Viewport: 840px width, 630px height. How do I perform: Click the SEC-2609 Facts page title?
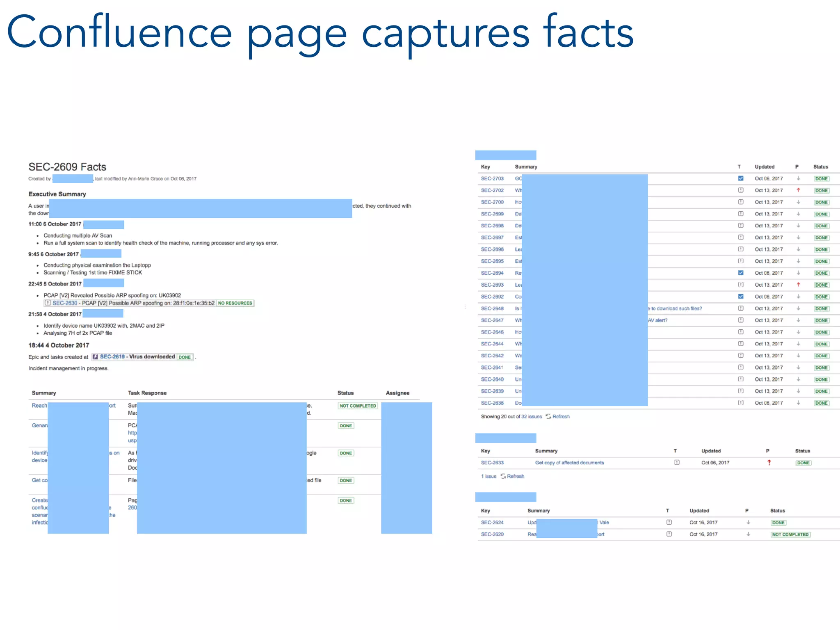tap(67, 167)
